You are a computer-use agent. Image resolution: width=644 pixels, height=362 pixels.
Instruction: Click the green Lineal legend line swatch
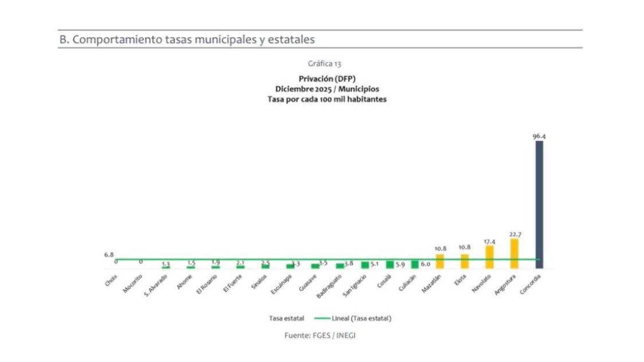coord(322,318)
